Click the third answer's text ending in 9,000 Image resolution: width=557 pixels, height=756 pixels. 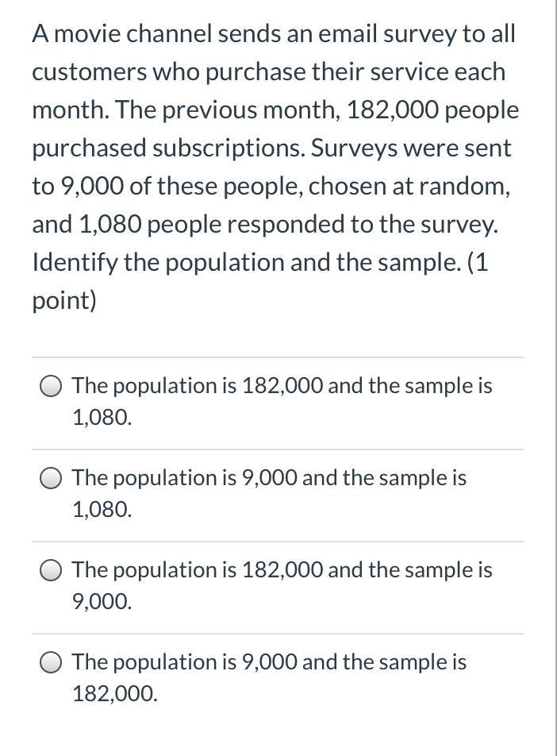(x=282, y=571)
